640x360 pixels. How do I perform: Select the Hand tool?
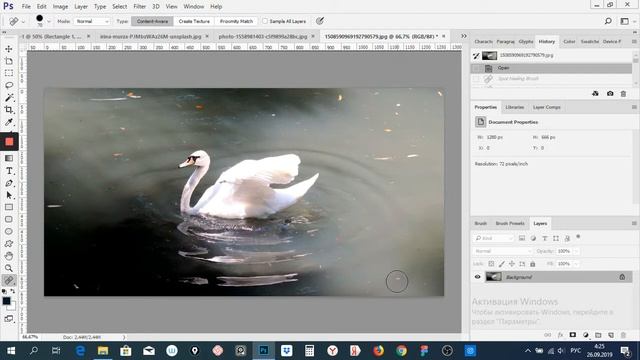[9, 256]
